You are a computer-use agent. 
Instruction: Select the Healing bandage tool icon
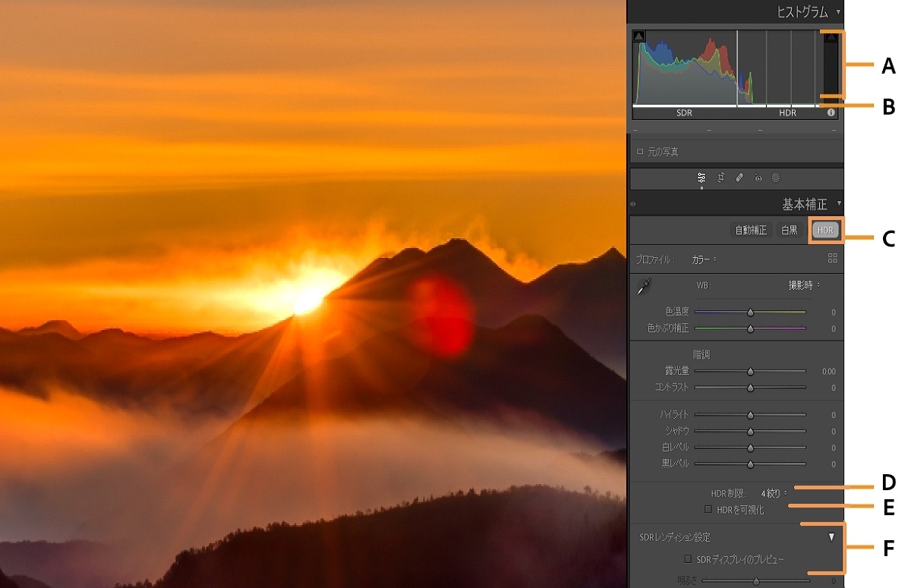(x=739, y=178)
